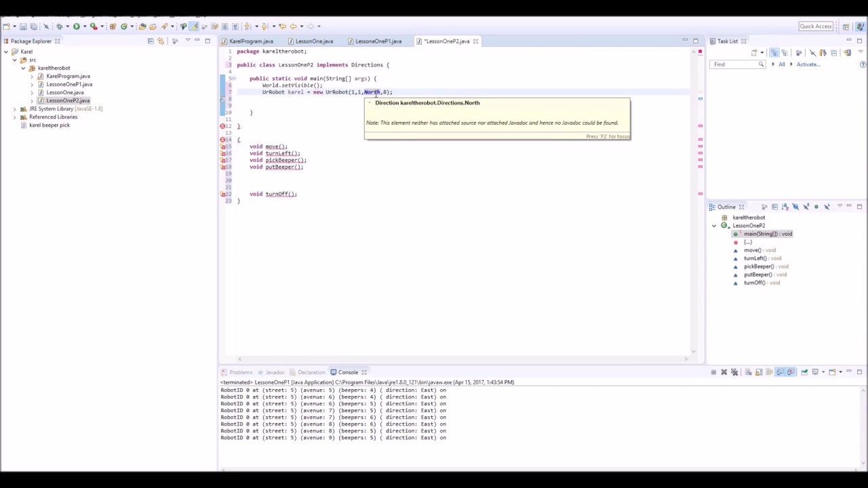Switch to KarelProgram.java editor tab
The width and height of the screenshot is (868, 488).
[251, 41]
